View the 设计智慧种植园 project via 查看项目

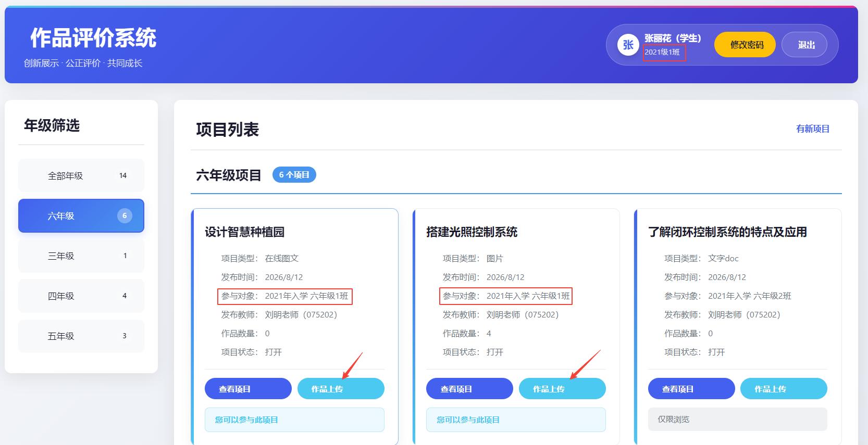coord(248,389)
